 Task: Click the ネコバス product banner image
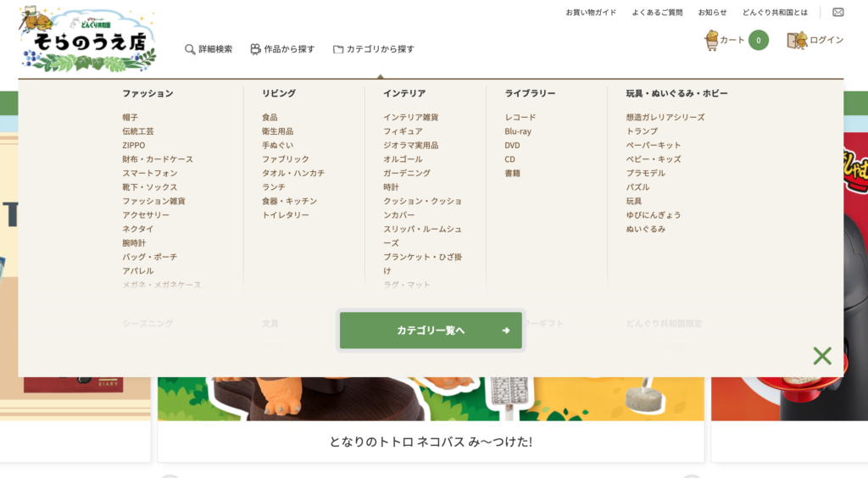tap(431, 398)
